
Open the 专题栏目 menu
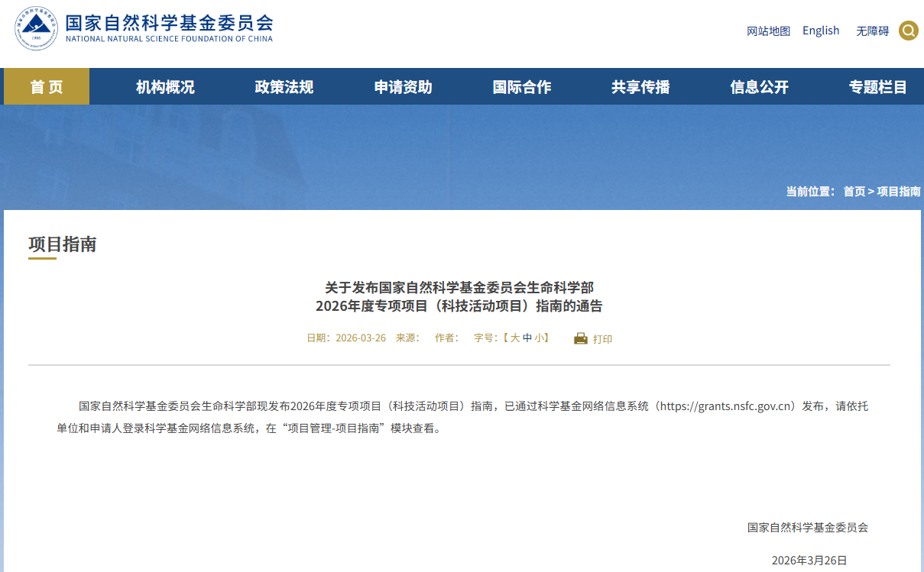pyautogui.click(x=877, y=87)
